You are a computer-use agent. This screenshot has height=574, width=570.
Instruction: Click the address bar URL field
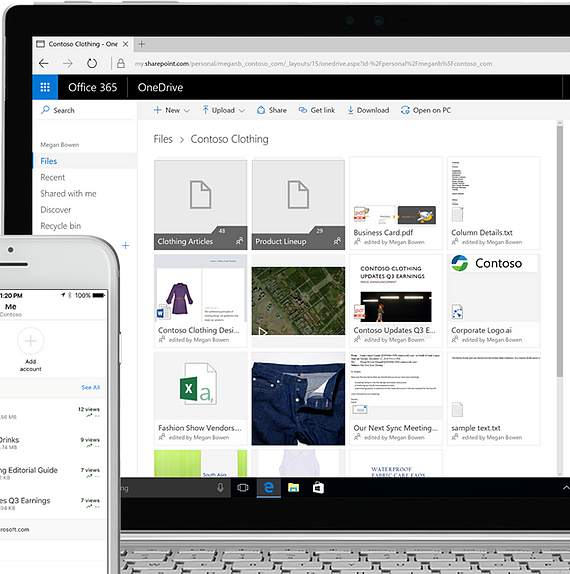313,64
